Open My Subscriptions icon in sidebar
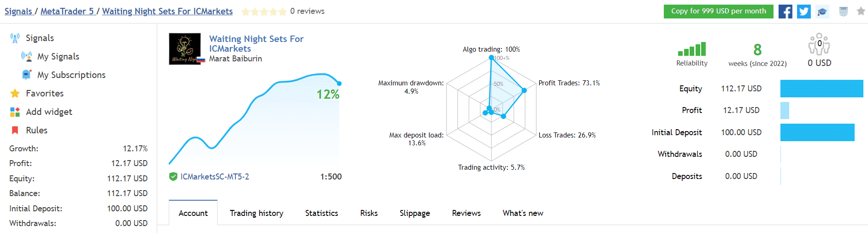 tap(27, 75)
